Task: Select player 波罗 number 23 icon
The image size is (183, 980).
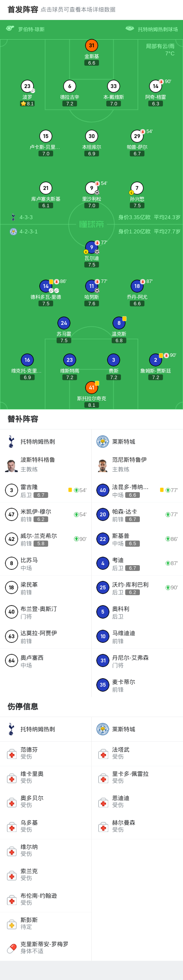Action: coord(27,86)
